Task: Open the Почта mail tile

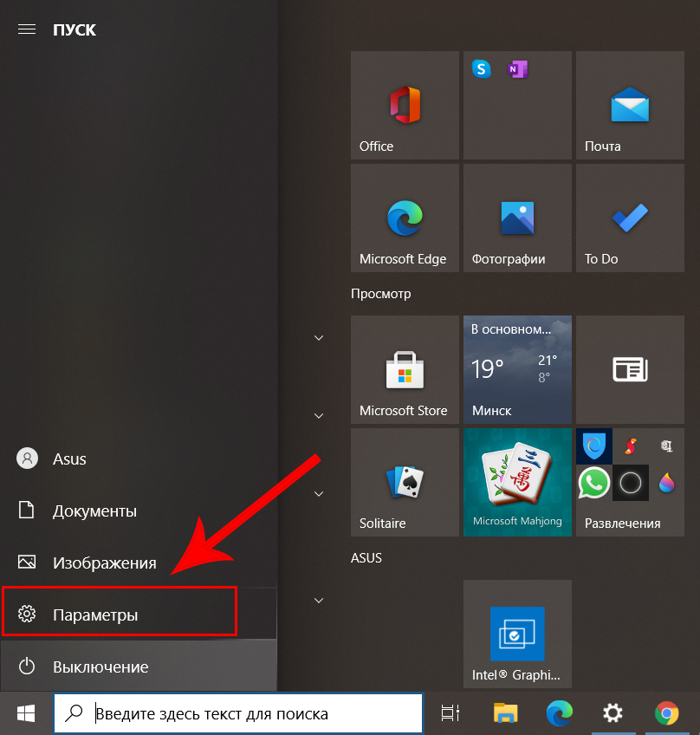Action: (x=630, y=105)
